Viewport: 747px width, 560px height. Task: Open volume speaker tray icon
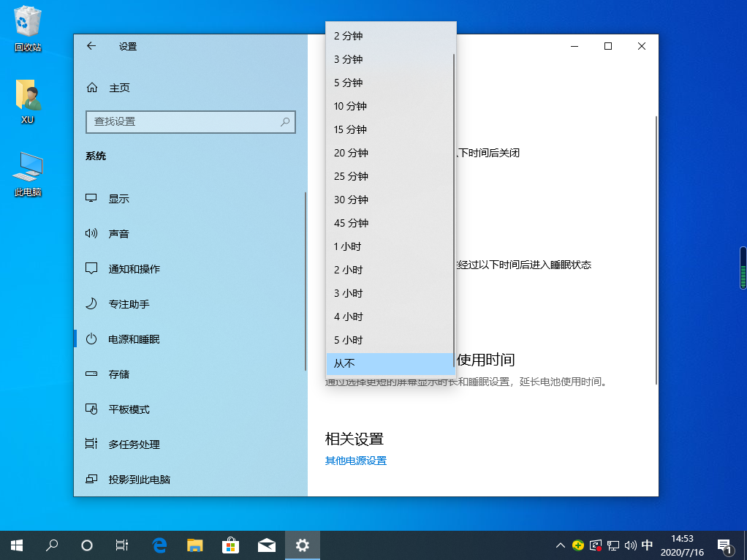(x=630, y=545)
